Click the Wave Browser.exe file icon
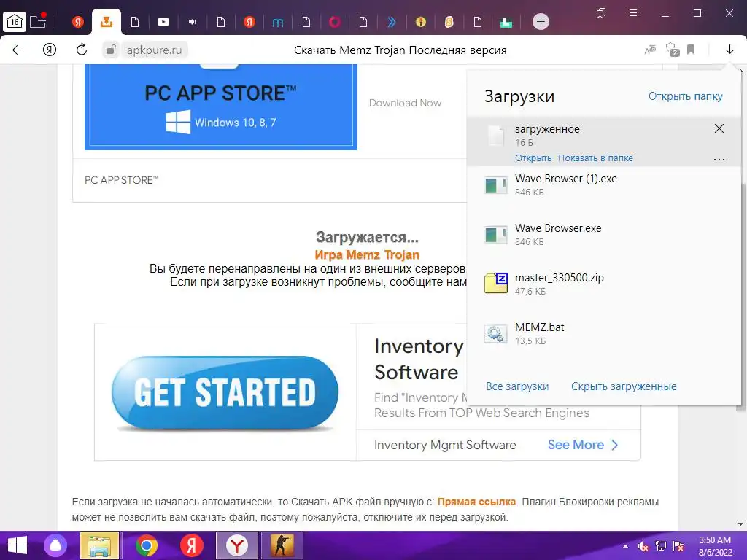This screenshot has width=747, height=560. tap(496, 234)
